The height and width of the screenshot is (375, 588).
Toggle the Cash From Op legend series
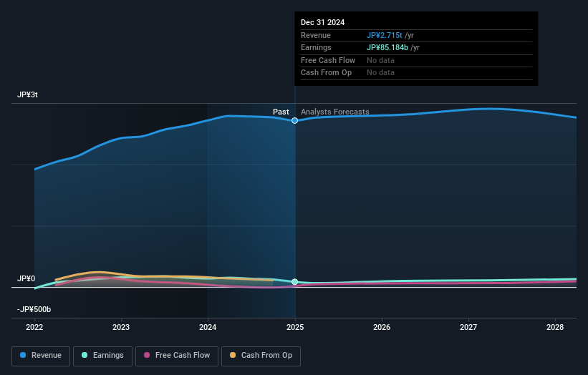tap(261, 356)
